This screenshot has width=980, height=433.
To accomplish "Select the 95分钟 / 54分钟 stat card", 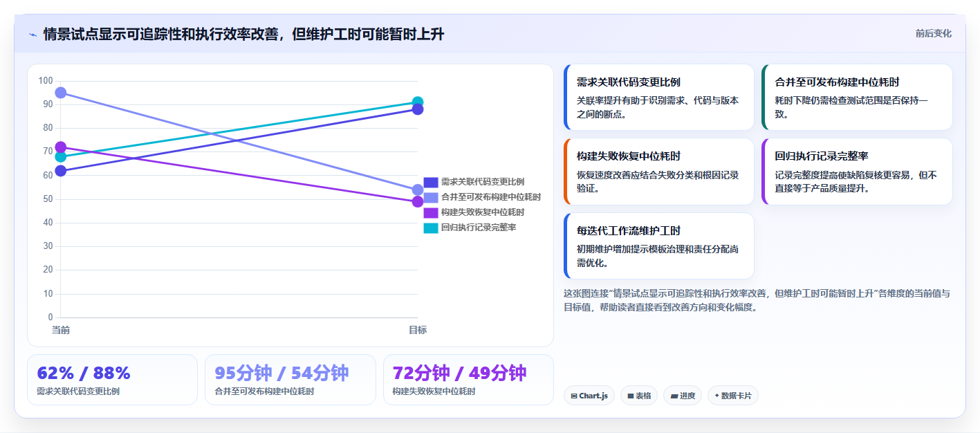I will point(290,380).
